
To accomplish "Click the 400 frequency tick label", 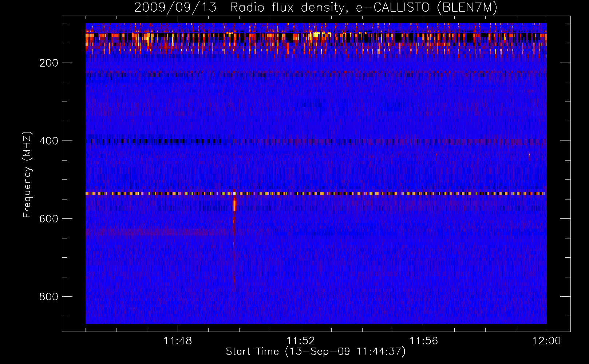I will [x=49, y=141].
